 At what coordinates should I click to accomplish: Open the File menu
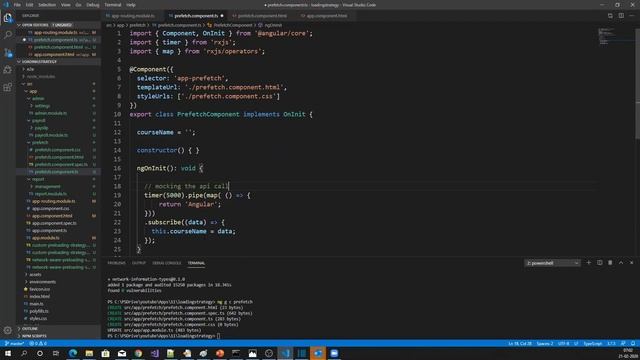(17, 5)
